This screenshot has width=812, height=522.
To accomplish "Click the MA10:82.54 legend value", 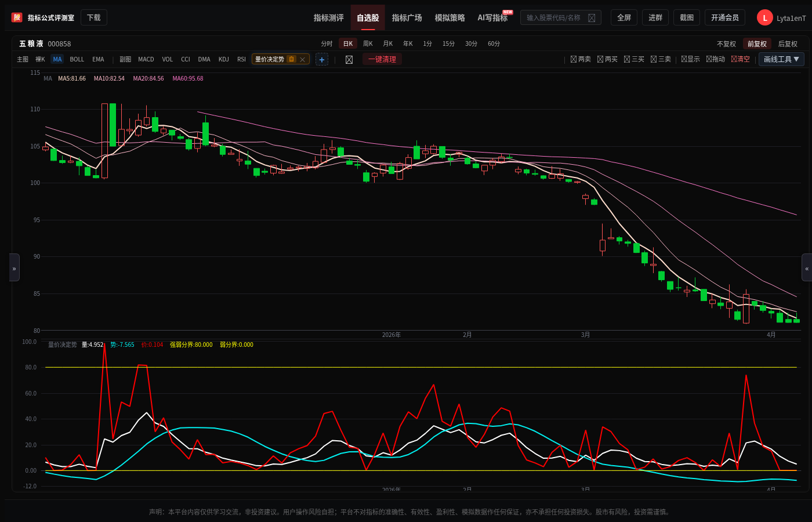I will [x=109, y=79].
